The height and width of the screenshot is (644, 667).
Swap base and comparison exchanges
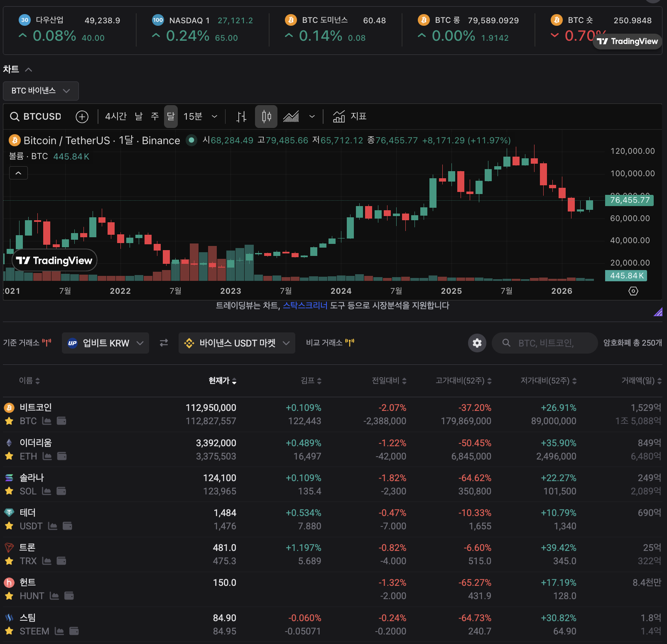pyautogui.click(x=164, y=343)
